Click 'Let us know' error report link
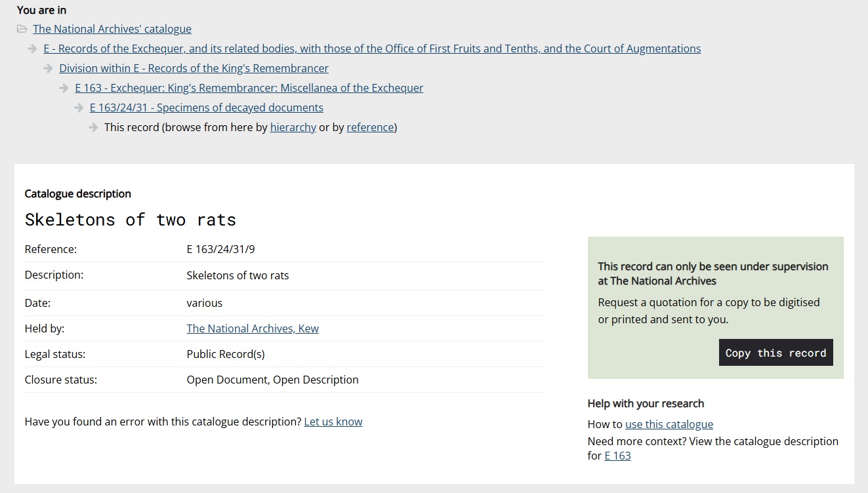The image size is (868, 493). coord(333,422)
